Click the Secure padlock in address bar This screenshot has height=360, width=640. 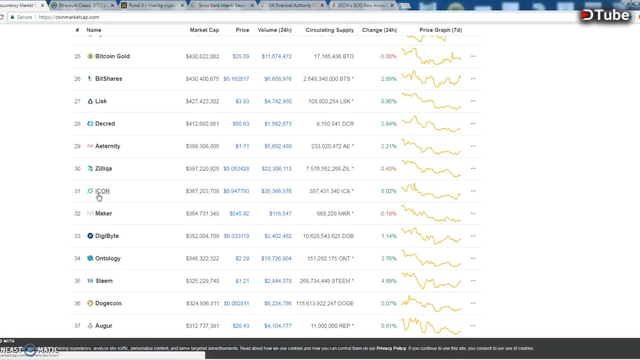tap(12, 17)
